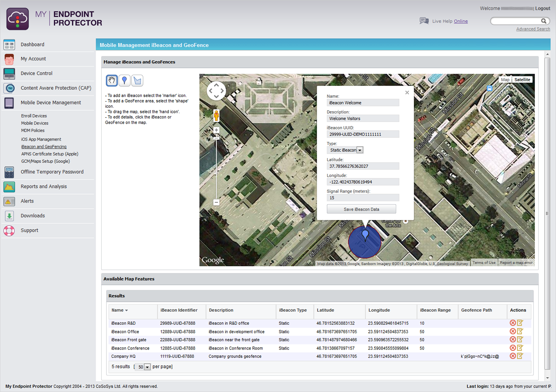Click the Street View pegman icon
This screenshot has height=392, width=556.
[x=216, y=115]
